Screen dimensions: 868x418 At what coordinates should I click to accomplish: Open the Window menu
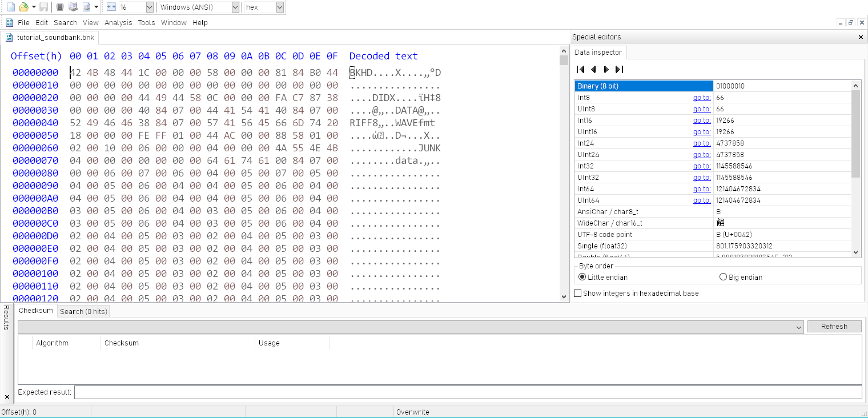coord(174,23)
